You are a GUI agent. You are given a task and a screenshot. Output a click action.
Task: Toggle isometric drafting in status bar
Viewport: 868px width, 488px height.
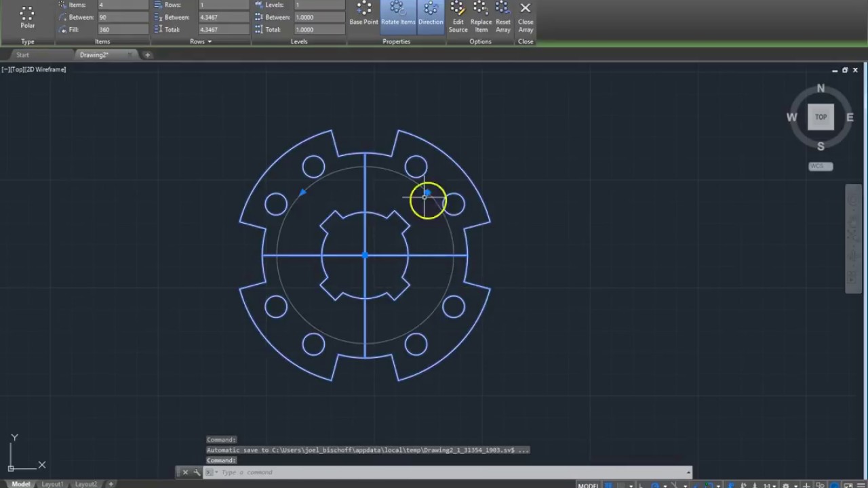[x=675, y=485]
